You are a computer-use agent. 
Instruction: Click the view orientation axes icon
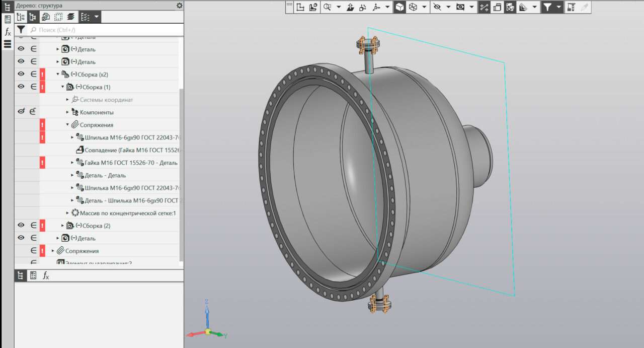coord(376,7)
